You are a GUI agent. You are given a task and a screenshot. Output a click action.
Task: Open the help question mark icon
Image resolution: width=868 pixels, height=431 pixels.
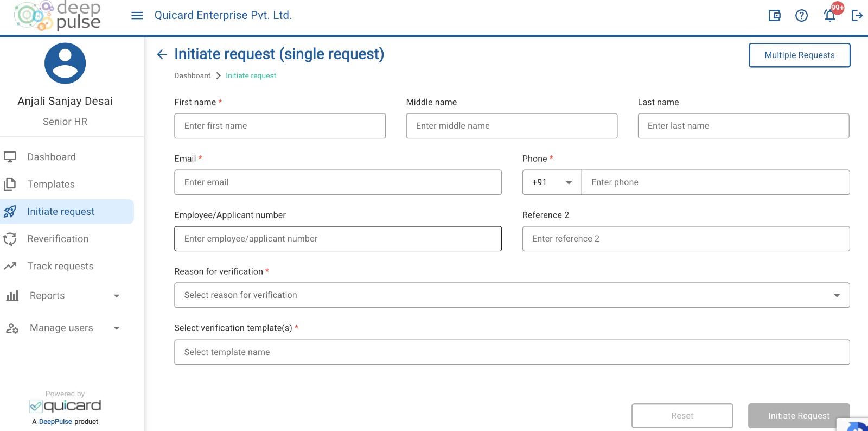coord(801,16)
